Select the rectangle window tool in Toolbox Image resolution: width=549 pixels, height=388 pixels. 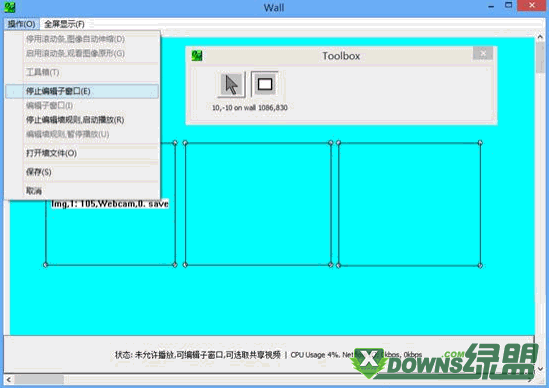(265, 84)
